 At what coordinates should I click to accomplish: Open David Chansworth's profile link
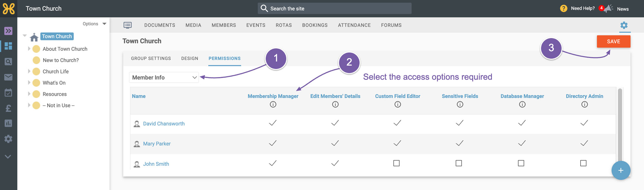pyautogui.click(x=164, y=124)
